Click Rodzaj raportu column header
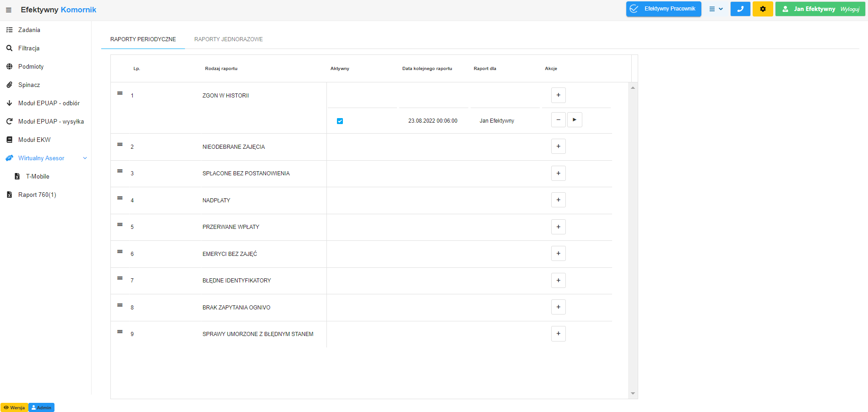 tap(221, 69)
